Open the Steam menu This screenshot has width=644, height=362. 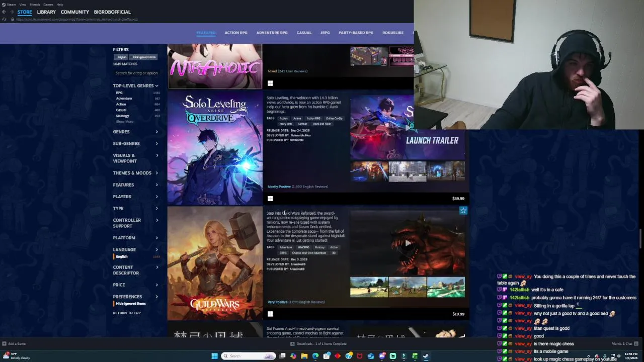(x=9, y=5)
